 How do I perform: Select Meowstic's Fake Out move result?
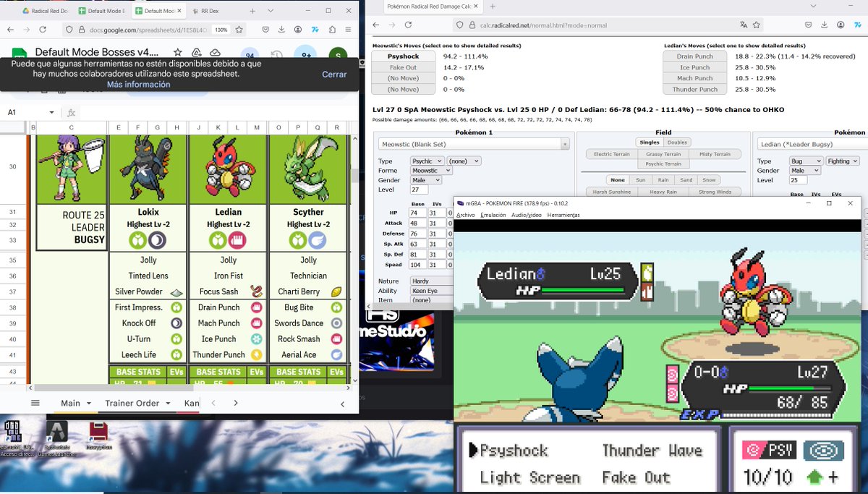(404, 67)
